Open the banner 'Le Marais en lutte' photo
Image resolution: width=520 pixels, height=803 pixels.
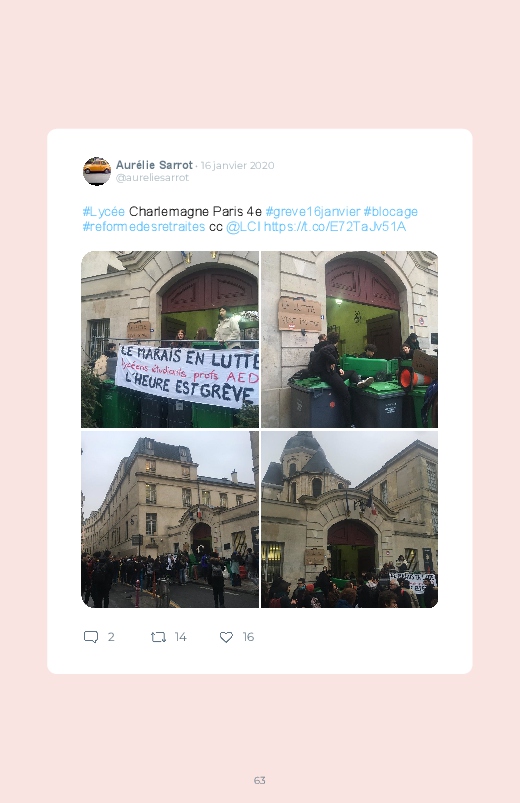tap(170, 339)
